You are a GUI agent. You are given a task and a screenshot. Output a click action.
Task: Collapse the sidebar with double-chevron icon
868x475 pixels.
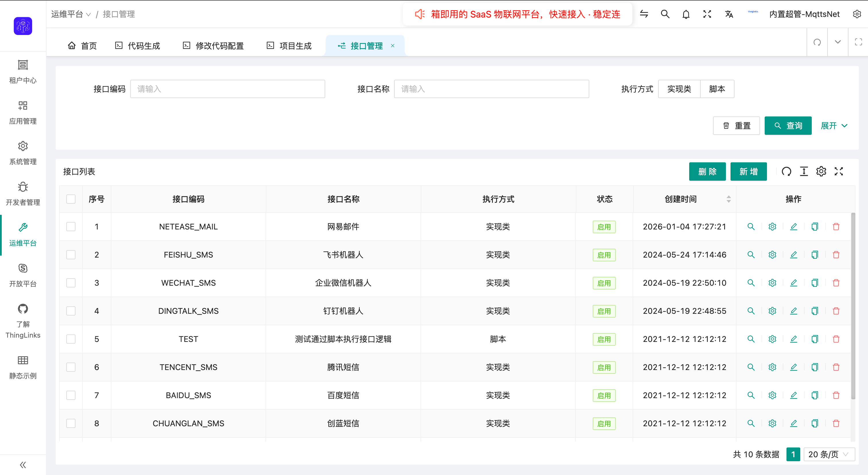23,465
